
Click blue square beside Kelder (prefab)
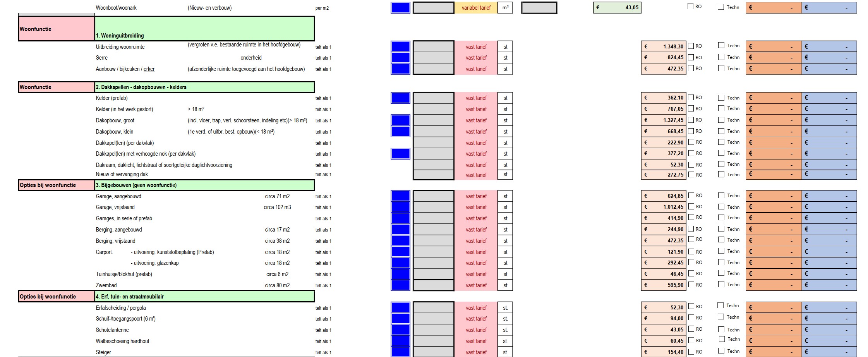(400, 98)
